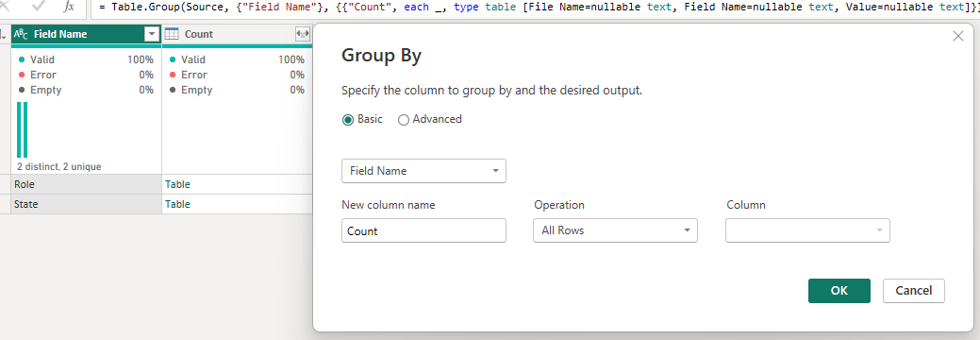Screen dimensions: 980x340
Task: Open the Field Name column filter dropdown
Action: click(x=151, y=34)
